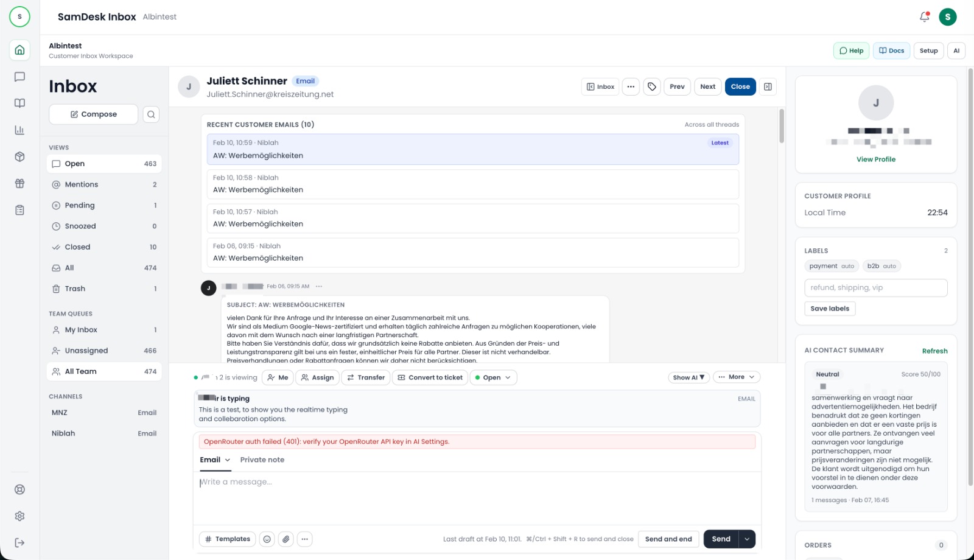Open the Conversations chat bubble icon in sidebar
Screen dimensions: 974x560
click(19, 76)
